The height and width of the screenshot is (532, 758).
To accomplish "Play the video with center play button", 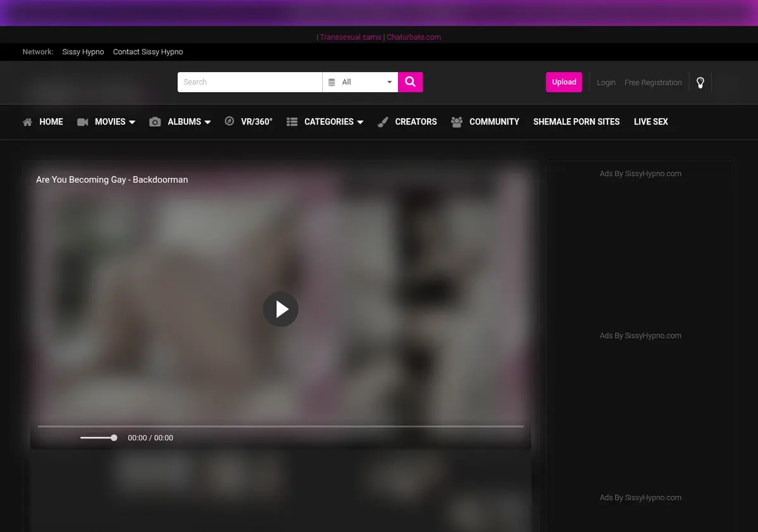I will click(280, 309).
